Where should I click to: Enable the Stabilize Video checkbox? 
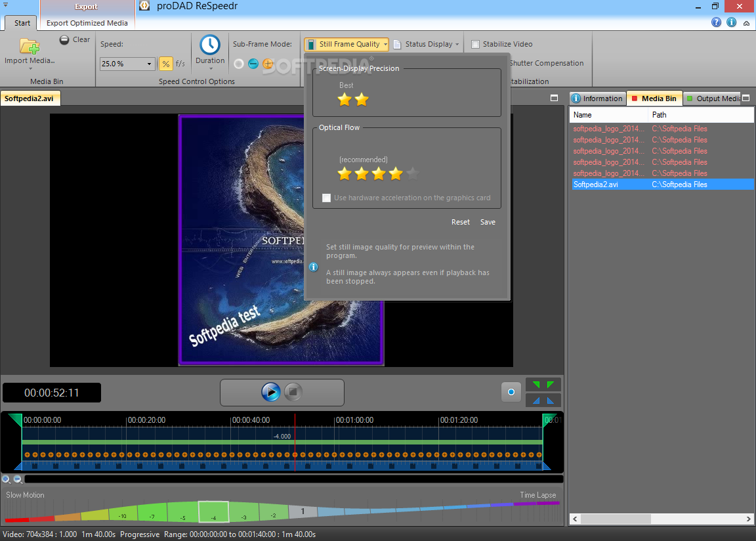coord(475,45)
